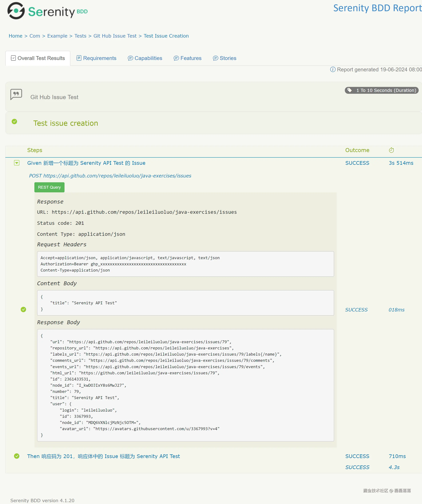Click the green check beside Test issue creation

[14, 121]
